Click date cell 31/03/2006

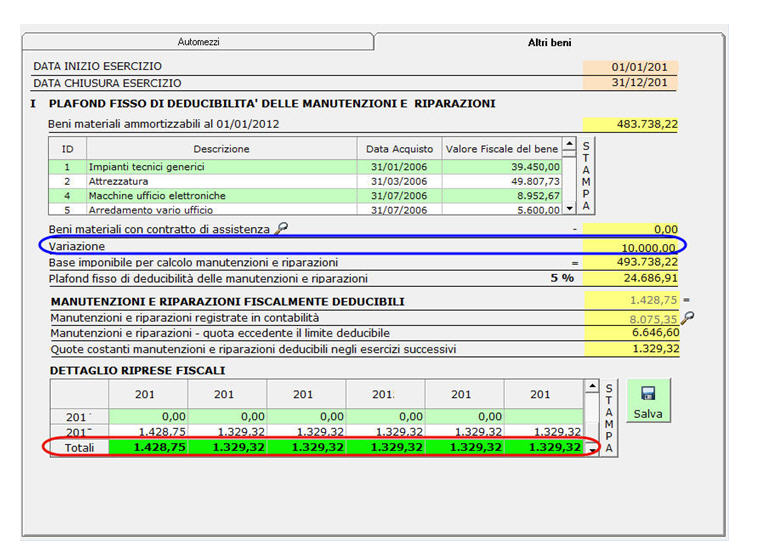[399, 181]
